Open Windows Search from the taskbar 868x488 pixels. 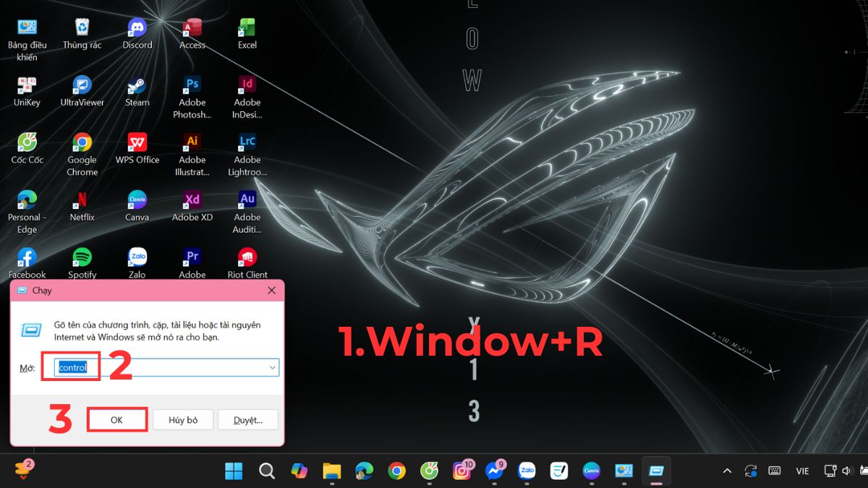click(x=266, y=471)
